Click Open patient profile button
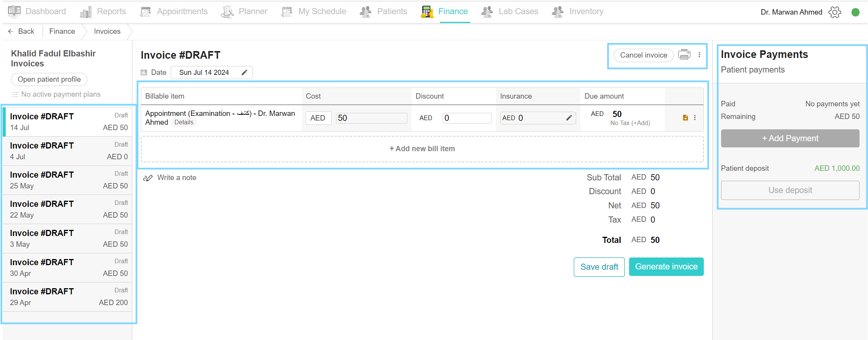The image size is (868, 340). click(49, 79)
